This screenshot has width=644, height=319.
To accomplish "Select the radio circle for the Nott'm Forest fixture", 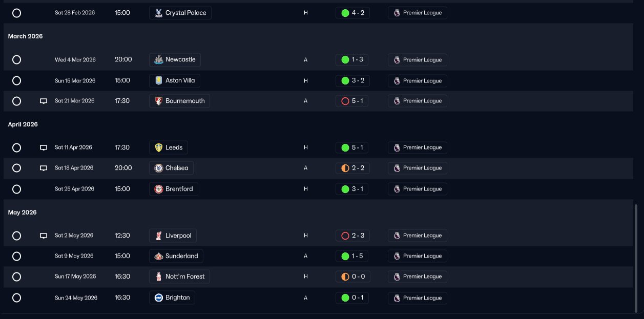I will click(16, 277).
